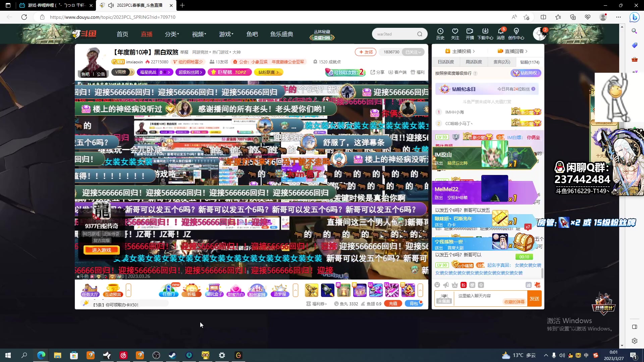The width and height of the screenshot is (644, 362).
Task: Click the 祈福 blessing icon
Action: click(191, 290)
